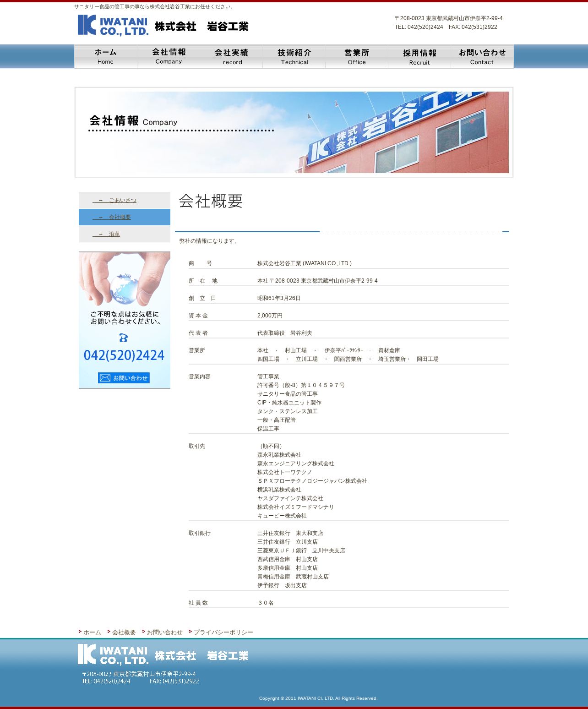Click the globe contact banner image
This screenshot has width=588, height=709.
125,320
